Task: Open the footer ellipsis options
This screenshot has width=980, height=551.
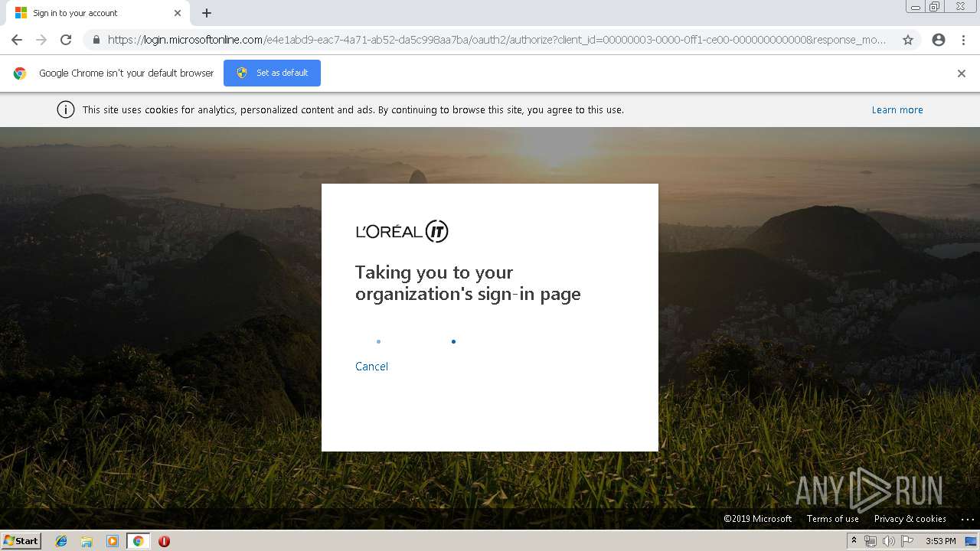Action: 967,519
